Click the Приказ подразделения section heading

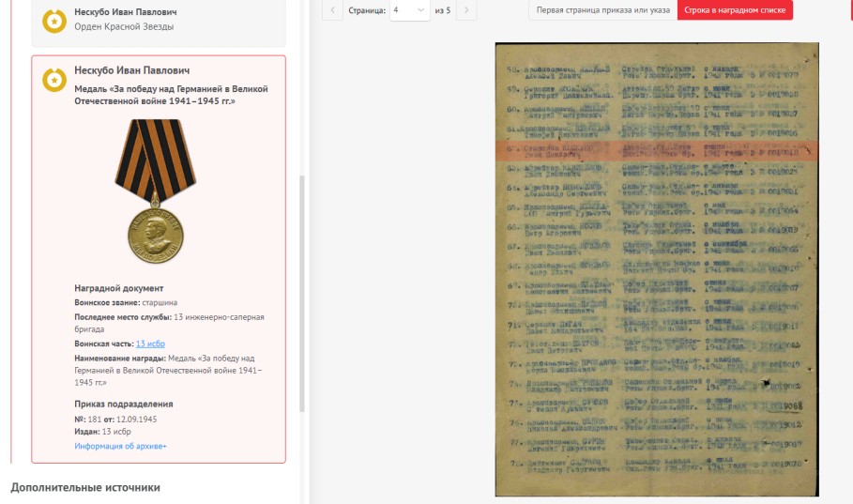coord(123,404)
